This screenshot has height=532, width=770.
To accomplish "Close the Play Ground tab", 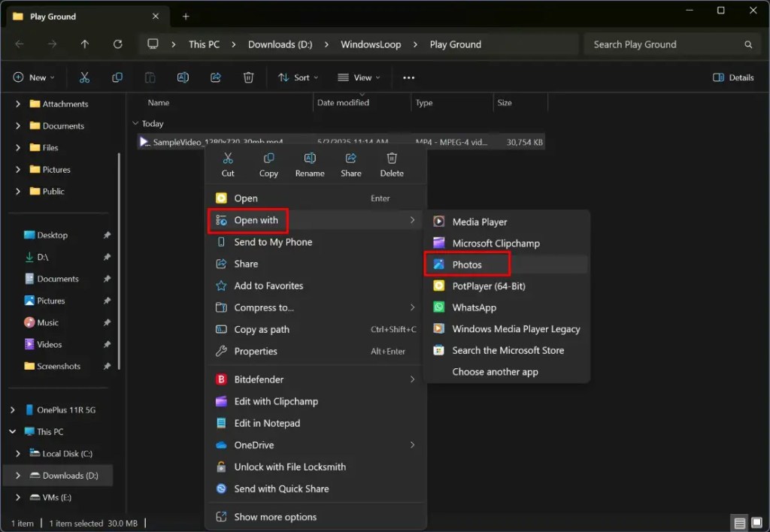I will [x=156, y=17].
